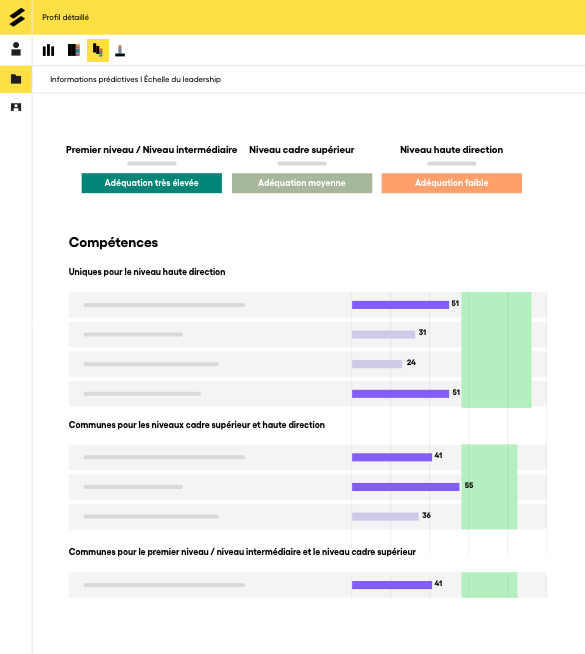Click the logo icon in yellow header

(16, 17)
